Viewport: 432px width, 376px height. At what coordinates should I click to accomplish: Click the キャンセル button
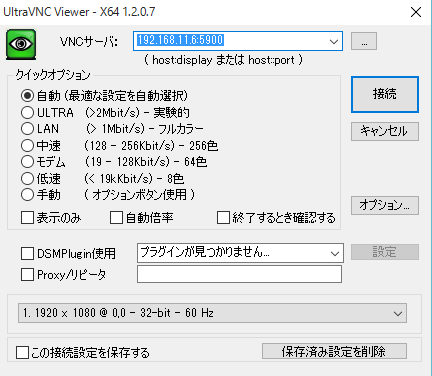tap(385, 131)
